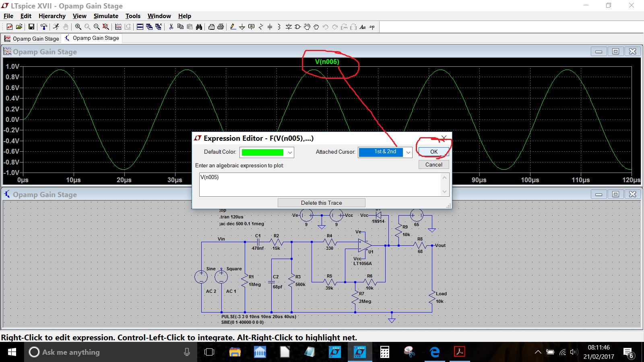Open the Windows Start menu
This screenshot has width=644, height=362.
click(12, 352)
